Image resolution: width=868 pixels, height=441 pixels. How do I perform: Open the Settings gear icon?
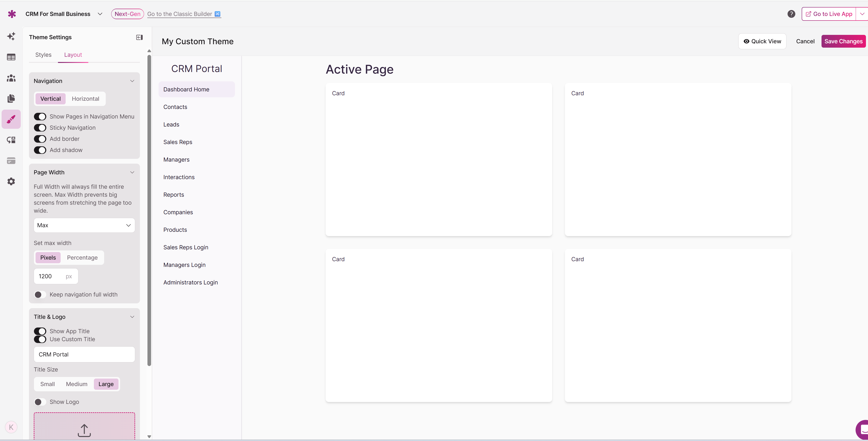(11, 182)
